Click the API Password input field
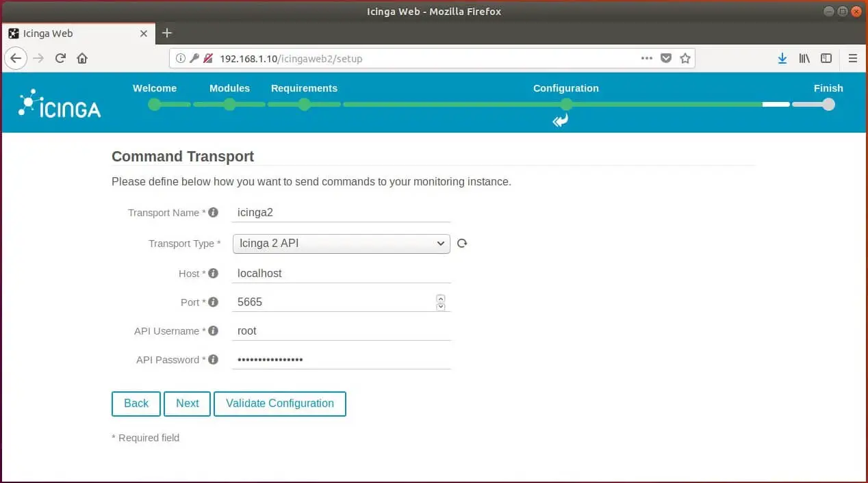 point(341,360)
